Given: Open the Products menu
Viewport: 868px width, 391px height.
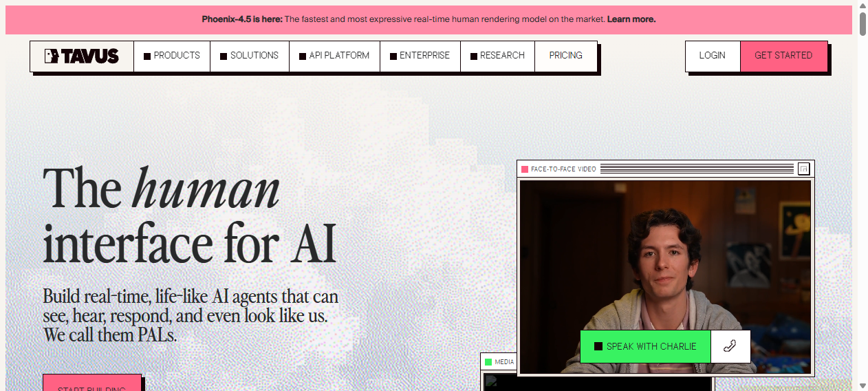Looking at the screenshot, I should [x=172, y=56].
